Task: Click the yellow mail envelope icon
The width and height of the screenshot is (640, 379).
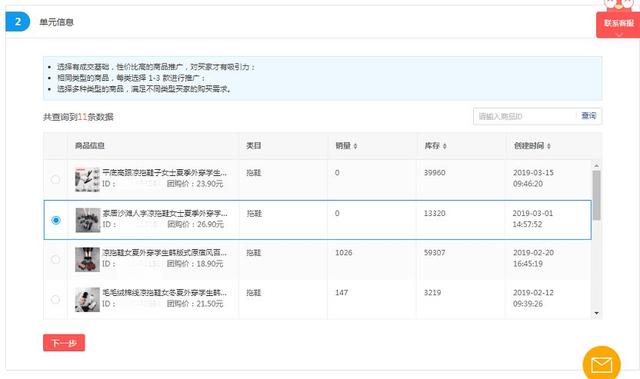Action: pos(602,364)
